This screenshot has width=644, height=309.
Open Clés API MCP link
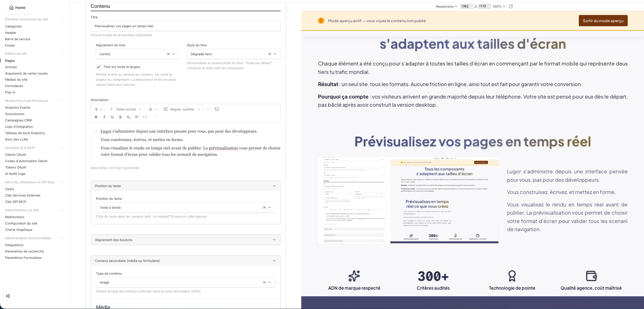(16, 202)
